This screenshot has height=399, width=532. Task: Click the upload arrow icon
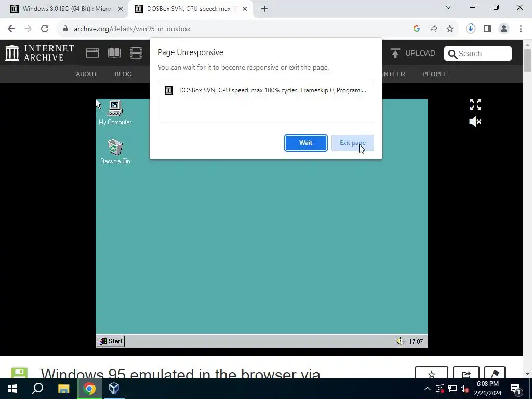(x=395, y=54)
